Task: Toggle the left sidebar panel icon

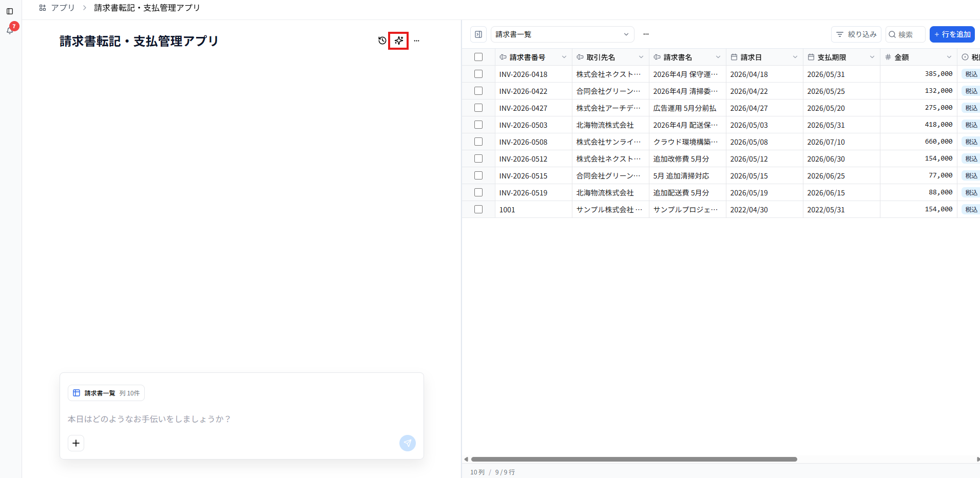Action: point(10,11)
